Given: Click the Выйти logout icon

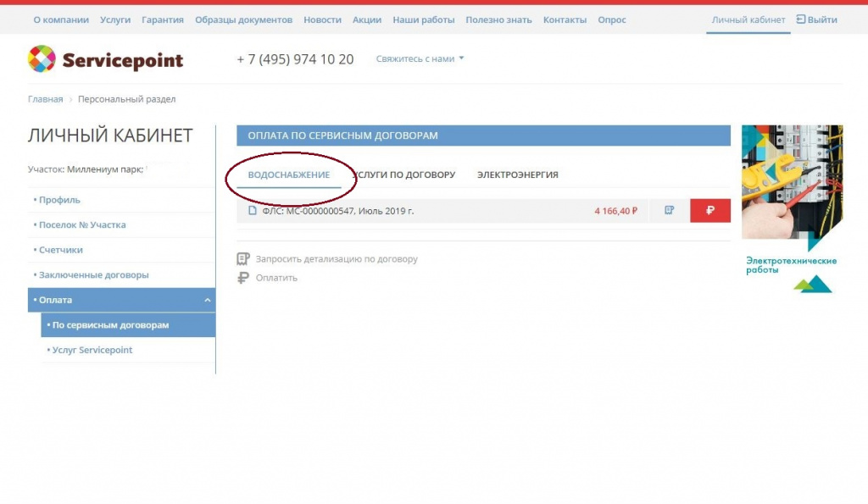Looking at the screenshot, I should point(801,19).
